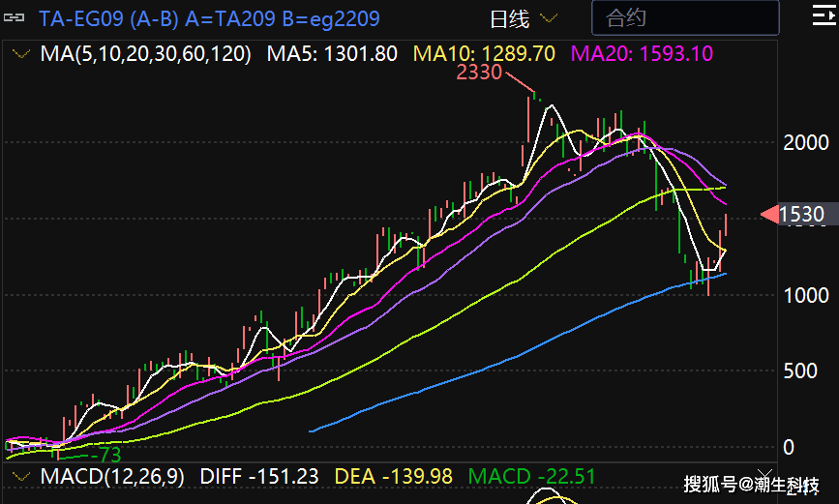Image resolution: width=839 pixels, height=504 pixels.
Task: Click the yellow DEA -139.98 label
Action: [394, 476]
